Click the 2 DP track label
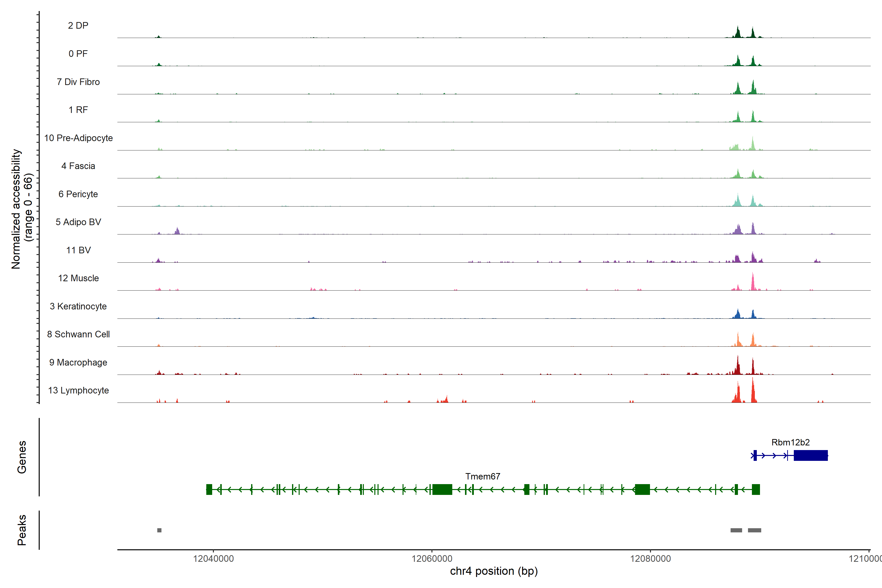Image resolution: width=882 pixels, height=588 pixels. pos(78,25)
